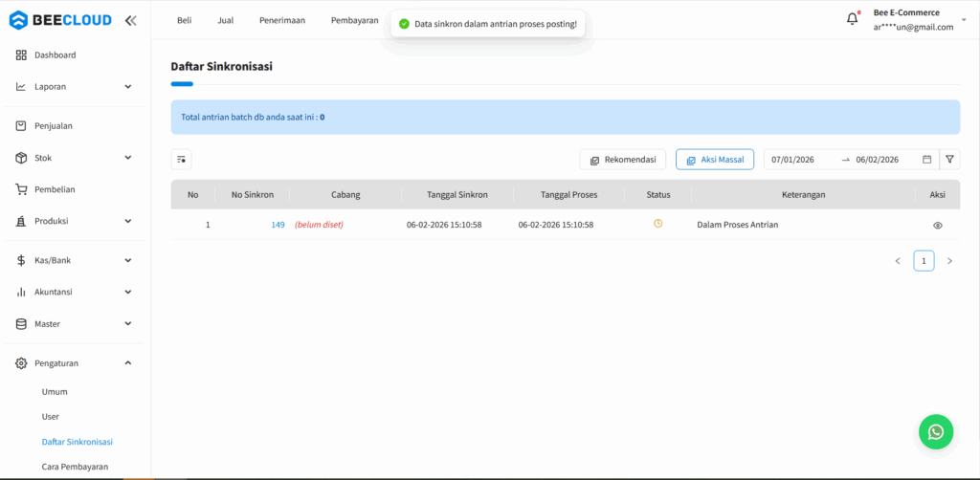Expand the Master menu chevron
This screenshot has height=480, width=980.
tap(128, 324)
